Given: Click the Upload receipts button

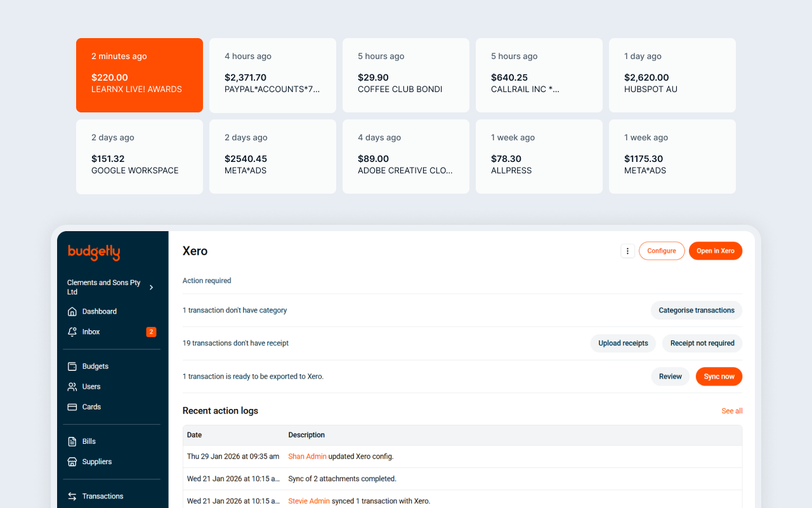Looking at the screenshot, I should (623, 343).
